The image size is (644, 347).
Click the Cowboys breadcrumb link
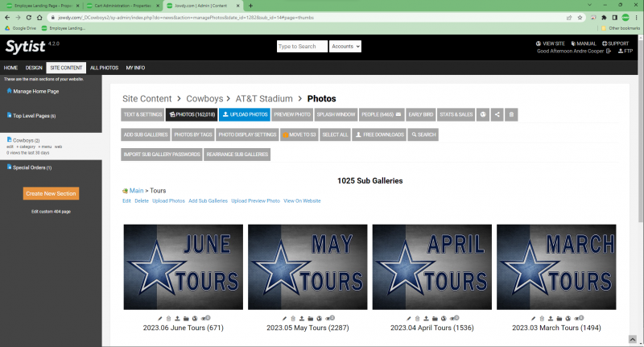coord(204,98)
